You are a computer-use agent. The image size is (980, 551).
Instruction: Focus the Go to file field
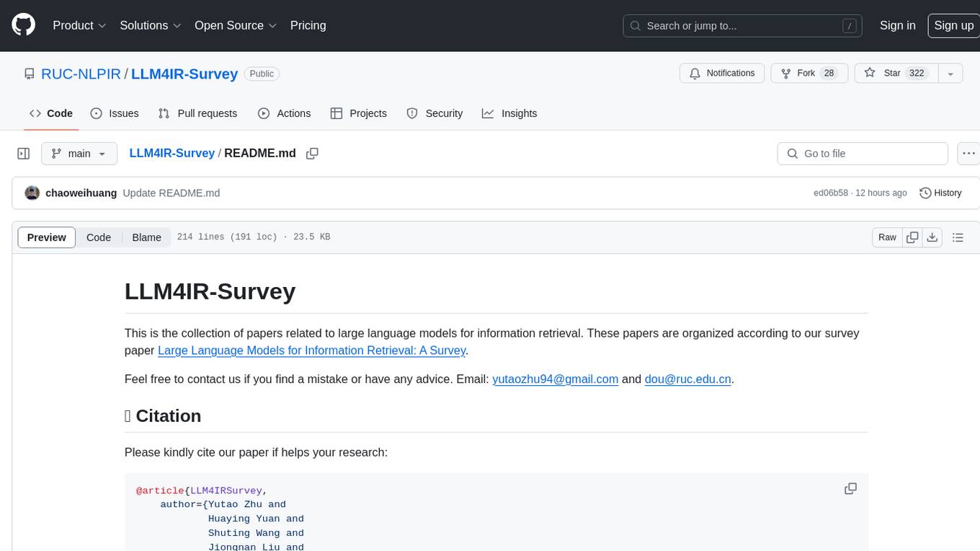[x=863, y=154]
